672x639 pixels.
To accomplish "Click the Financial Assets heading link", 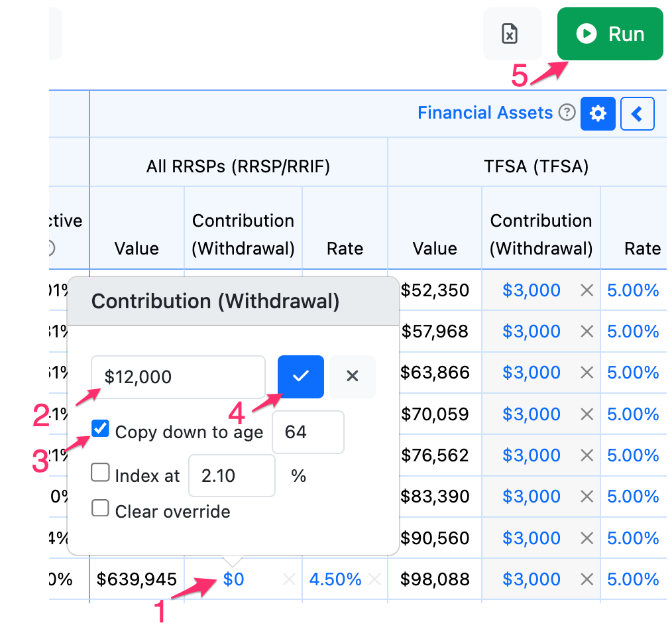I will pyautogui.click(x=485, y=113).
